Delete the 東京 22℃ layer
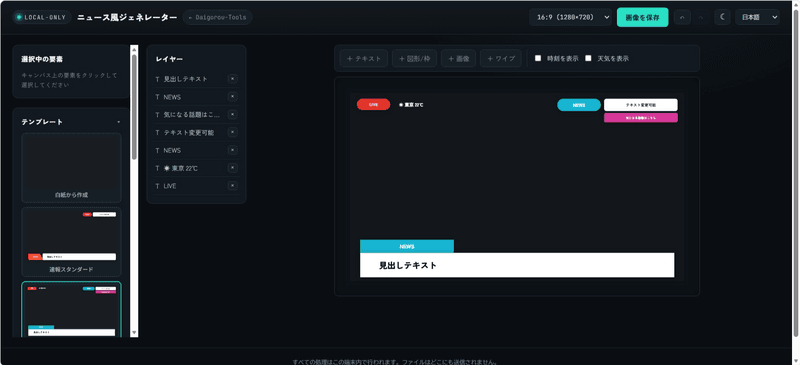 tap(233, 168)
